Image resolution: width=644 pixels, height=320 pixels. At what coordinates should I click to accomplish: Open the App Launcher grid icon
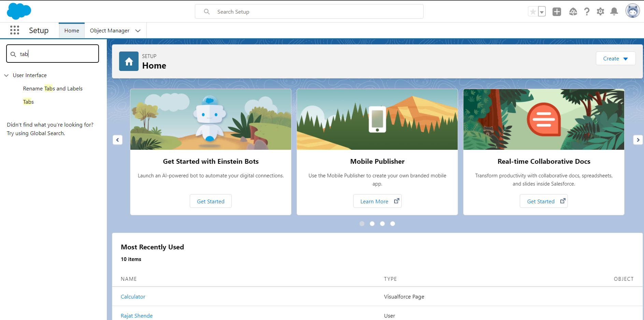click(x=15, y=30)
